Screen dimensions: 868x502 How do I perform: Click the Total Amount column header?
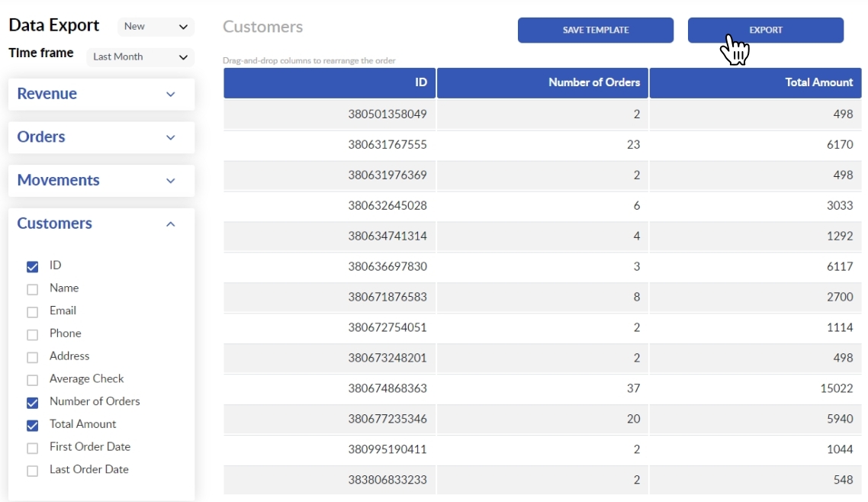pos(756,83)
